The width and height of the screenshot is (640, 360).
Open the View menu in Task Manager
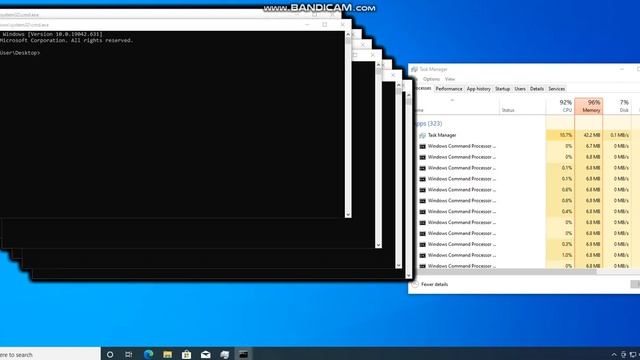450,79
